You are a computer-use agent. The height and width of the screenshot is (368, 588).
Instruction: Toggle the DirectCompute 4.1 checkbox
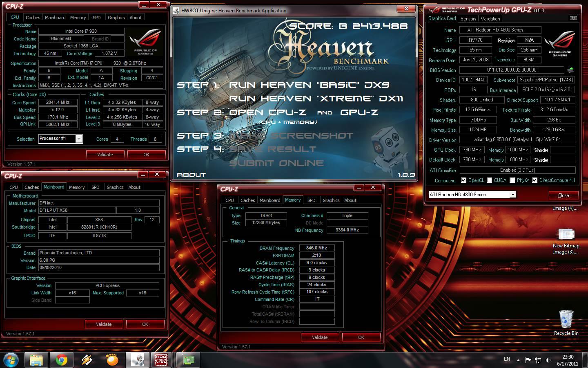535,180
